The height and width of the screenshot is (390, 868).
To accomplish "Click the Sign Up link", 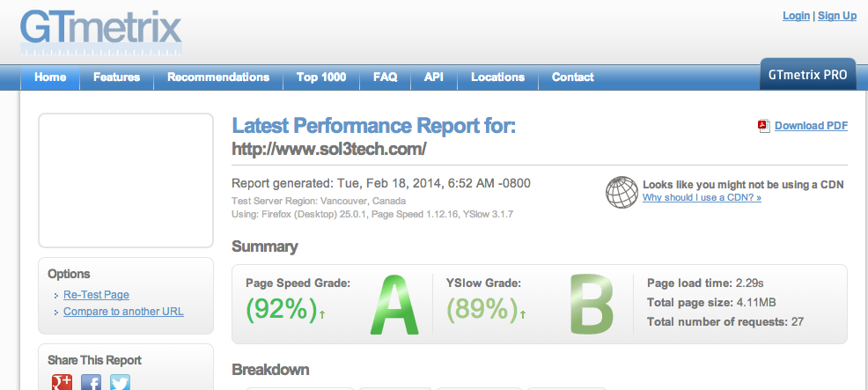I will point(837,16).
